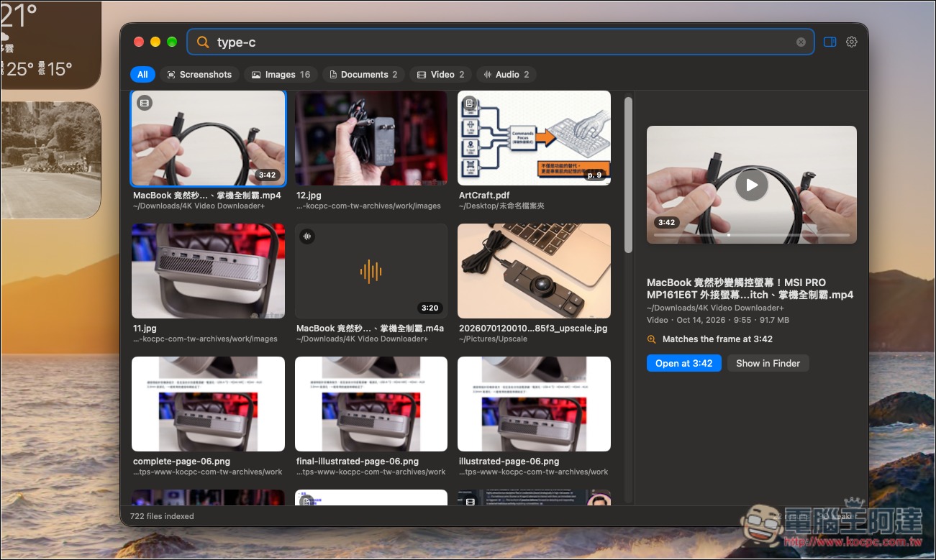Select the upscale.jpg thumbnail
The image size is (936, 560).
534,271
